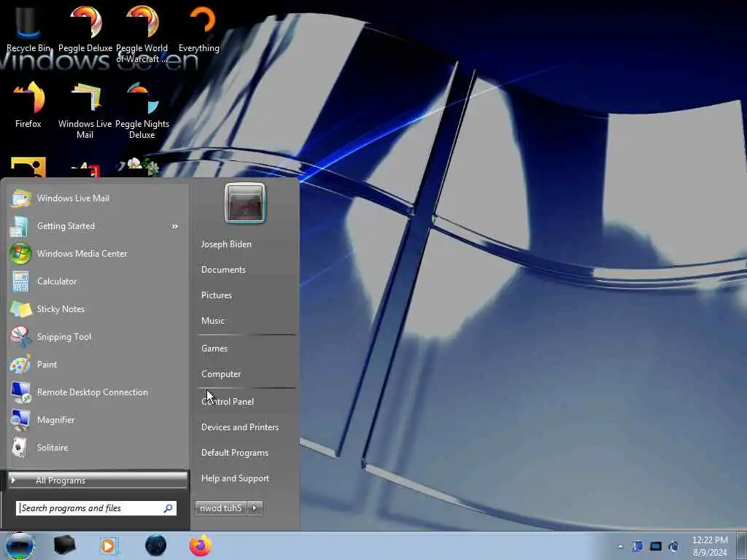Click the monitor network tray icon
Image resolution: width=747 pixels, height=560 pixels.
[656, 546]
